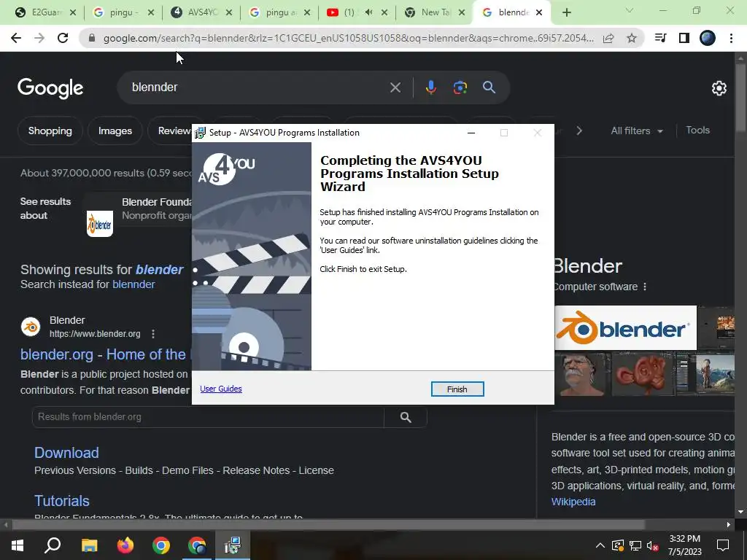This screenshot has height=560, width=747.
Task: Open knowledge panel more options dots
Action: (645, 287)
